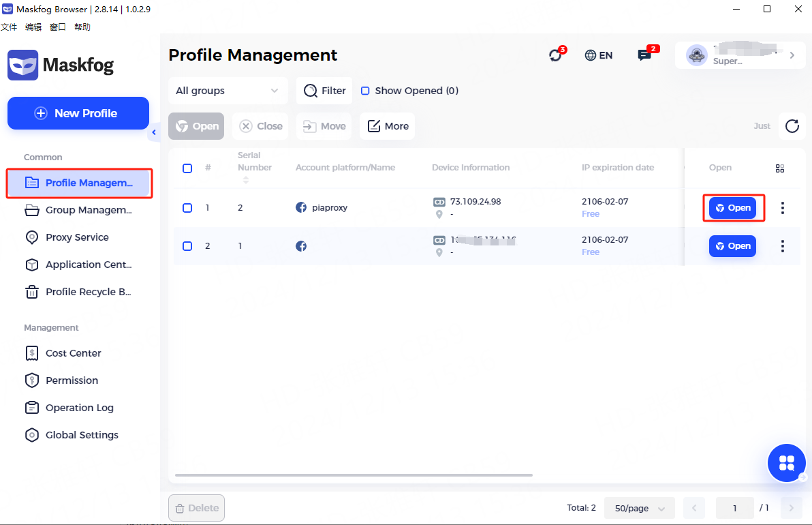Click the horizontal scrollbar under the table
Viewport: 812px width, 525px height.
click(354, 475)
